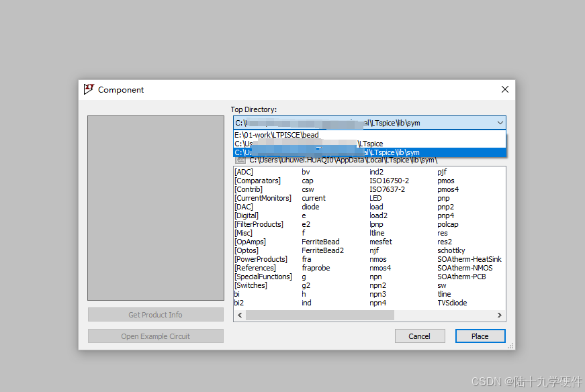Select the mesfet component

click(381, 242)
